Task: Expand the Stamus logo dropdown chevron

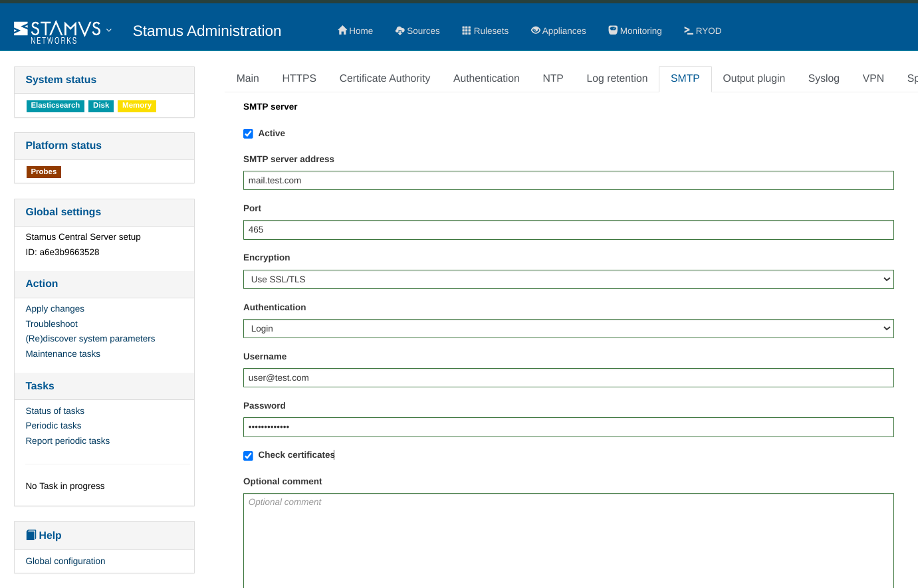Action: coord(109,31)
